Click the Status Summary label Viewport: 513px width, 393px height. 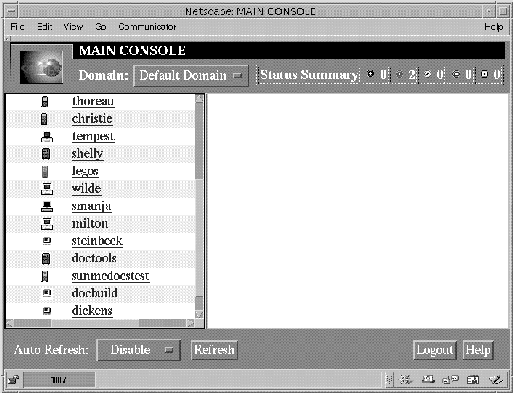[x=308, y=75]
